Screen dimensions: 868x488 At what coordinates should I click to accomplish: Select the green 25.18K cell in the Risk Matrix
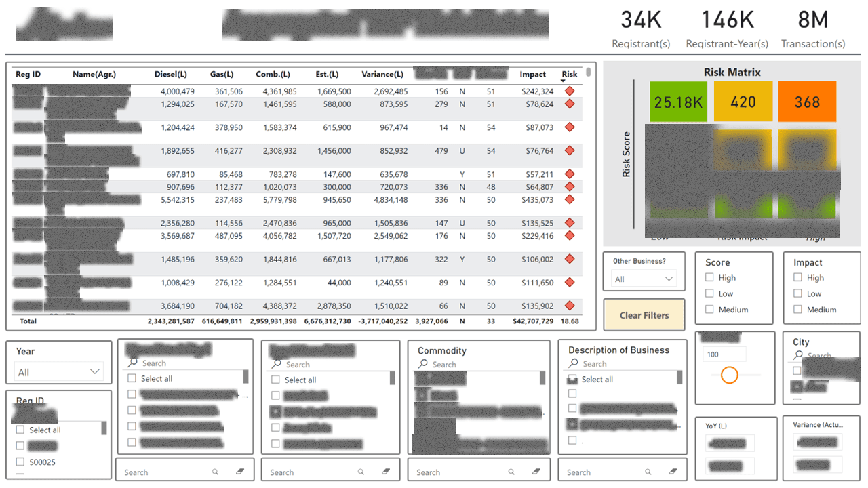[678, 100]
